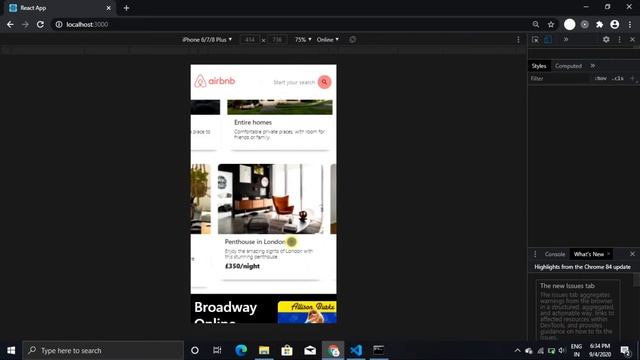Click the Start your search field
640x360 pixels.
coord(294,82)
